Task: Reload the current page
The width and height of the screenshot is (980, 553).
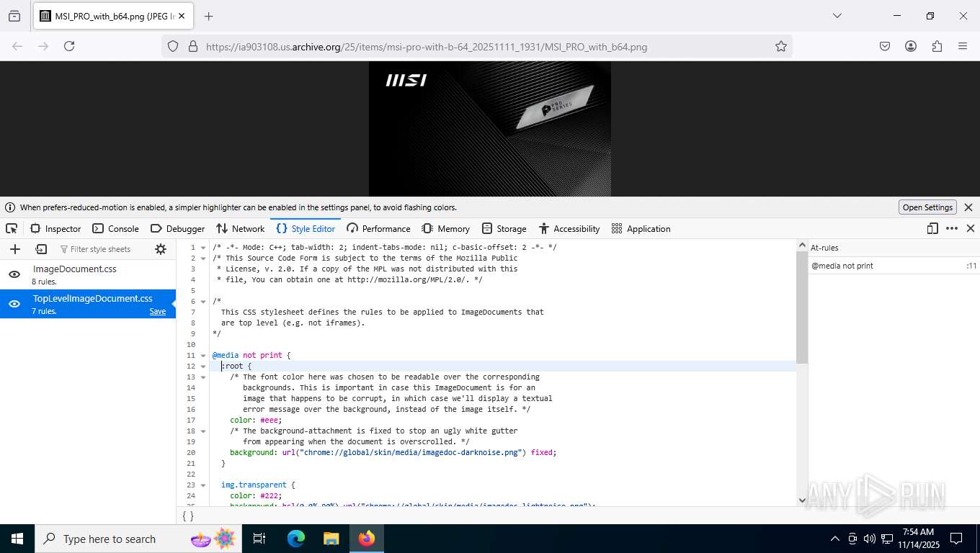Action: click(69, 46)
